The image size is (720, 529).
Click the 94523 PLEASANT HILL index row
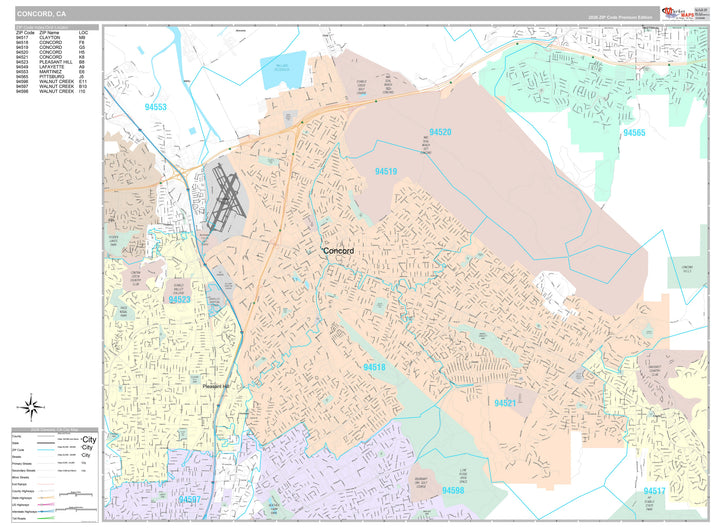point(51,62)
